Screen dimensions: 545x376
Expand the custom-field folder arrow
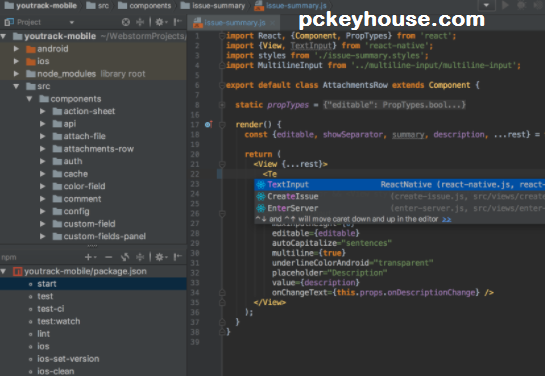[x=42, y=224]
